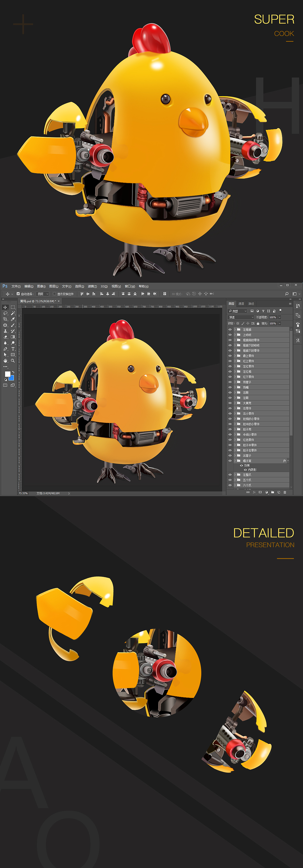
Task: Click the blue background color swatch
Action: click(x=12, y=378)
